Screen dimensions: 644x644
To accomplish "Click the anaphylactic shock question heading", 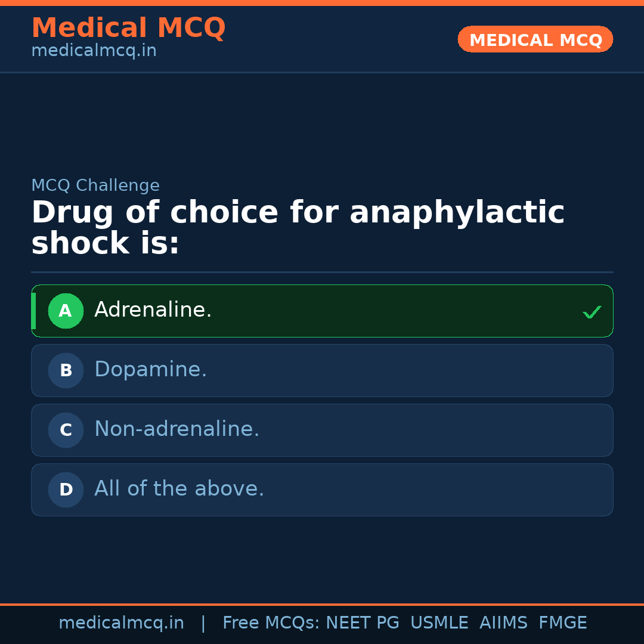I will (x=298, y=228).
